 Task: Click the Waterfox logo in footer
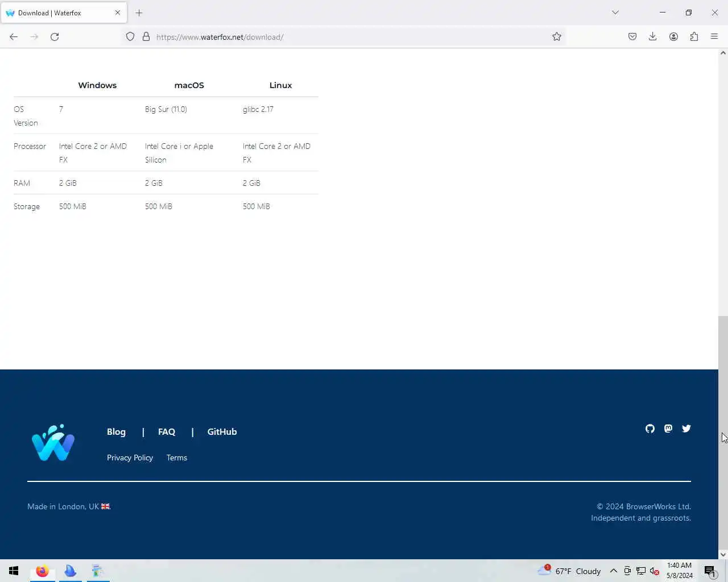click(53, 443)
